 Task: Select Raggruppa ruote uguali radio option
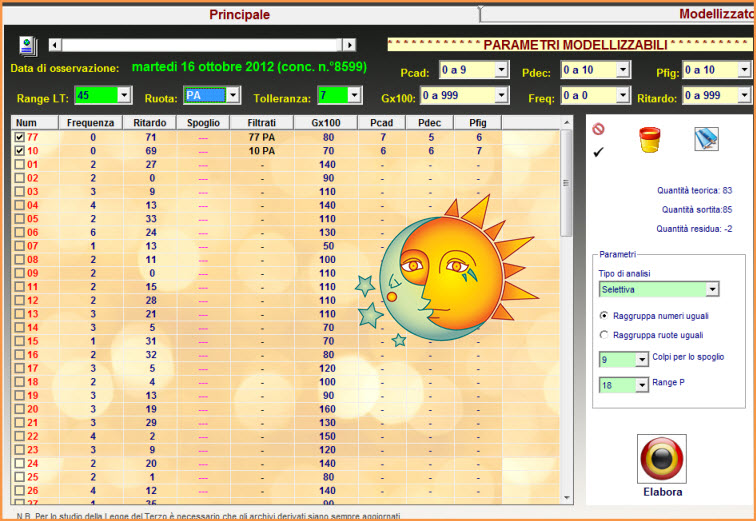pyautogui.click(x=603, y=335)
